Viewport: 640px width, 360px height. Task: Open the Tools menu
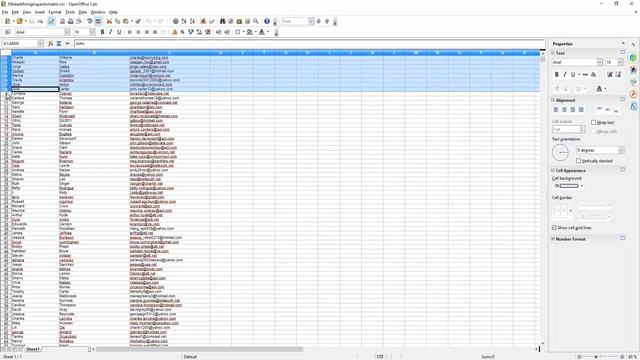(x=70, y=12)
